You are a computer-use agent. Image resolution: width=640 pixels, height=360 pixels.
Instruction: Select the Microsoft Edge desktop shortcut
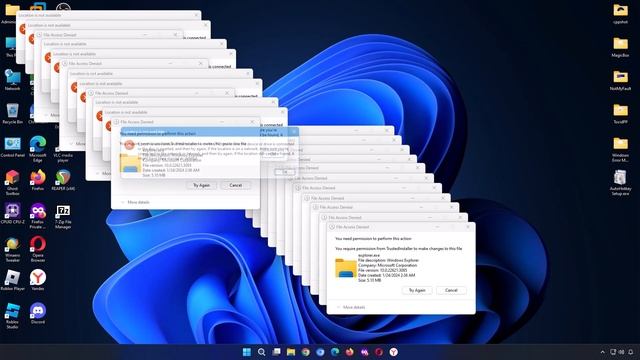coord(38,149)
